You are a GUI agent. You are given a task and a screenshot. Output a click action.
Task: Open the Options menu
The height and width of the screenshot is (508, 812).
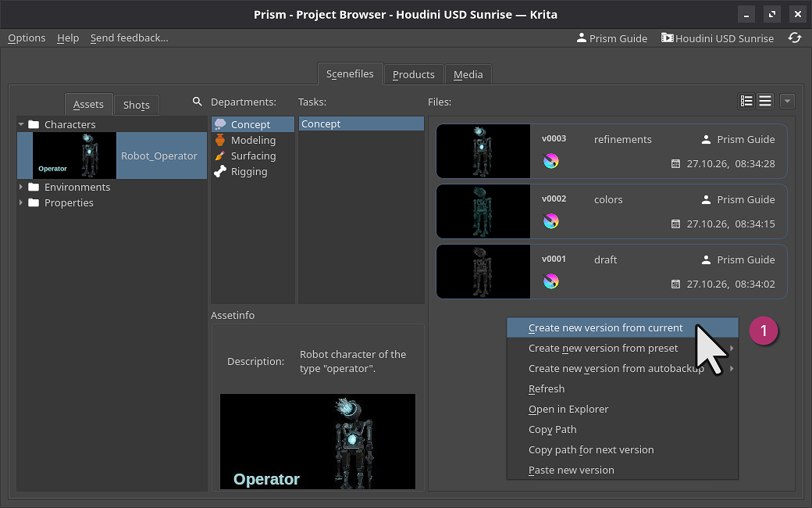pyautogui.click(x=27, y=38)
